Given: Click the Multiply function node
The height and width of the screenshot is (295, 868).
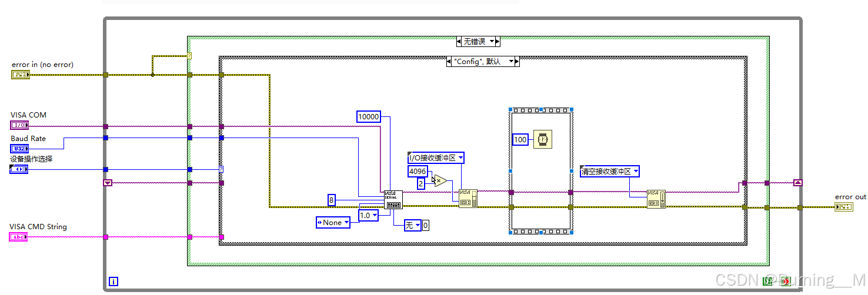Looking at the screenshot, I should [x=440, y=180].
